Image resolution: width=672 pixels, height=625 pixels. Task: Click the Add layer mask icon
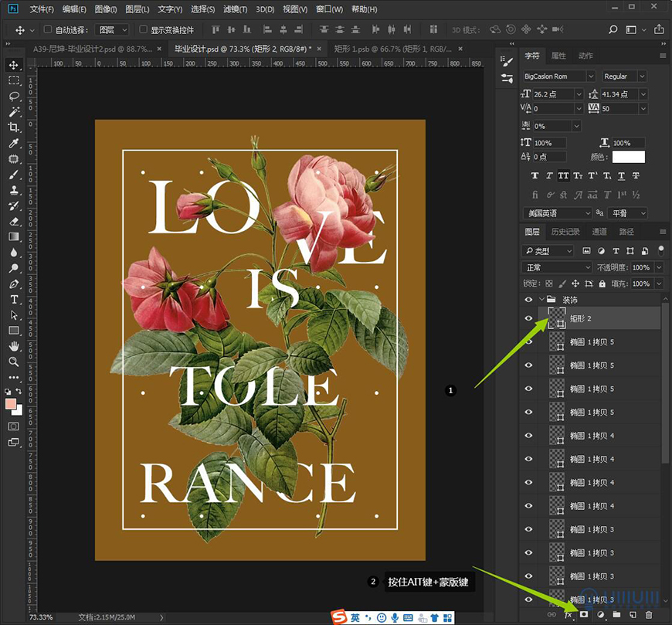584,614
